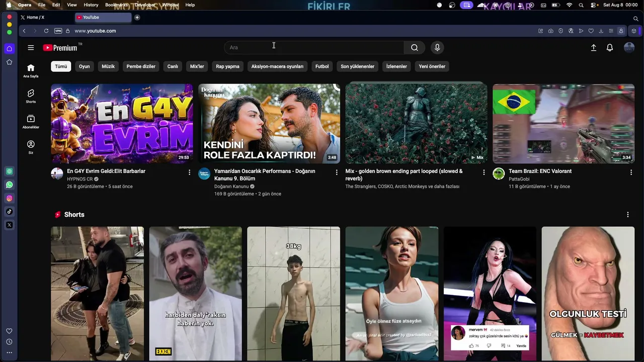The height and width of the screenshot is (362, 644).
Task: Go back to the previous page
Action: coord(24,31)
